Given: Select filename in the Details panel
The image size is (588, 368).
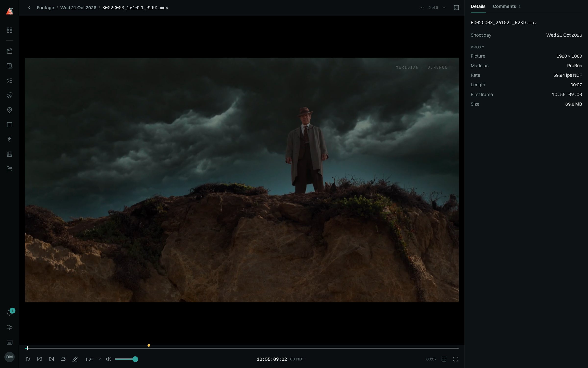Looking at the screenshot, I should (x=504, y=23).
